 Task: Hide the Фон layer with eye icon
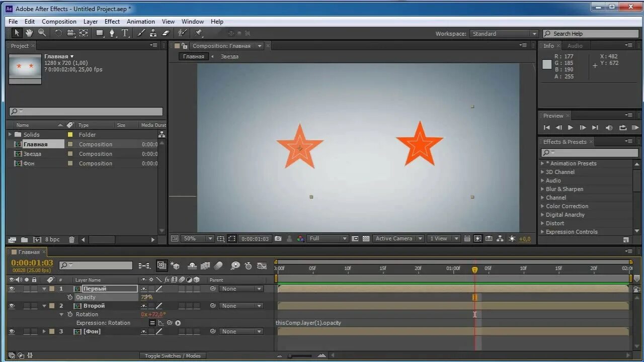pyautogui.click(x=12, y=331)
